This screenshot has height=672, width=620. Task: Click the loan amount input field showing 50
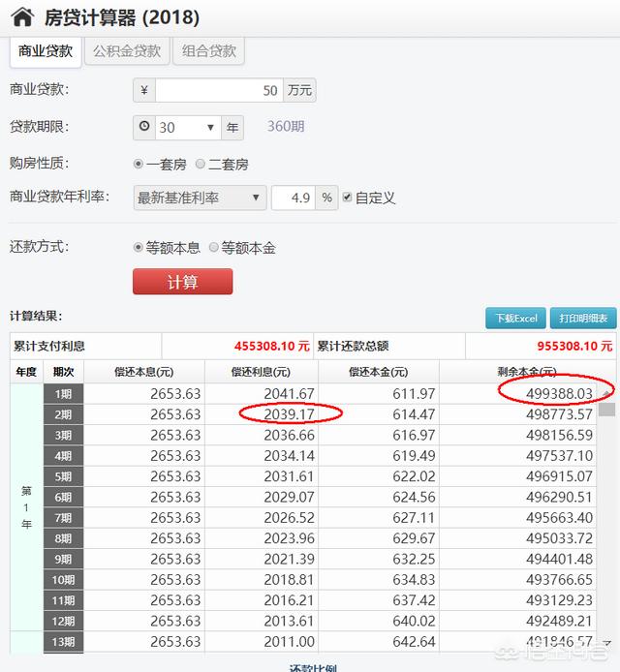(219, 90)
